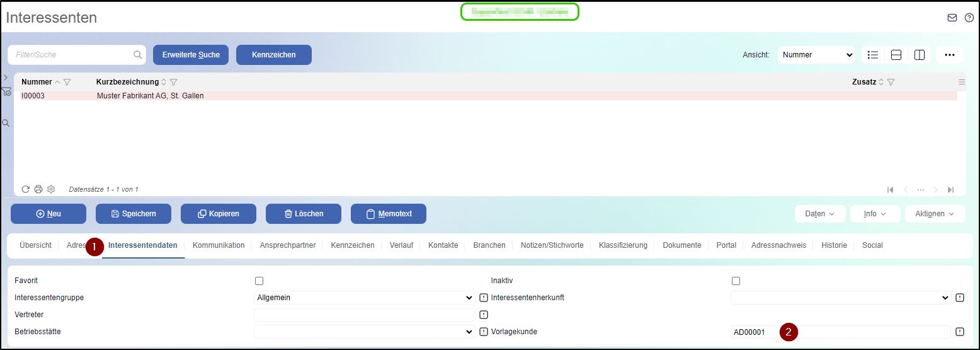Open the filter funnel for Nummer column

click(67, 82)
